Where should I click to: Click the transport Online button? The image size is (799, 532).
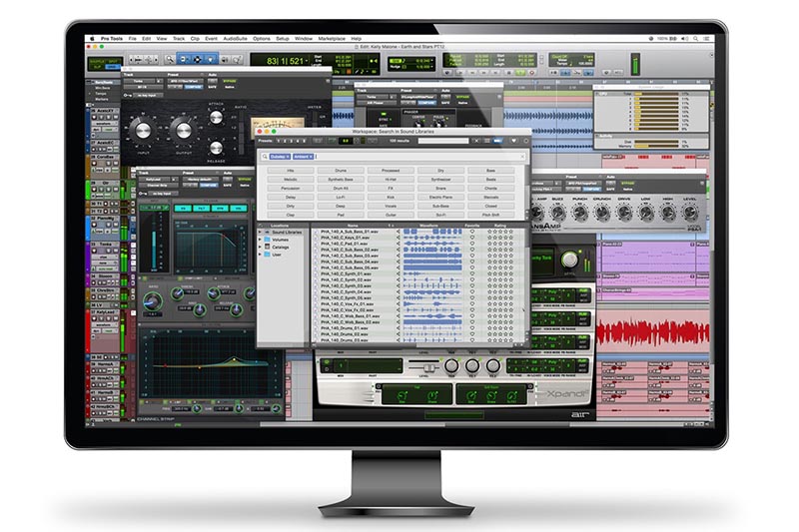pos(447,73)
